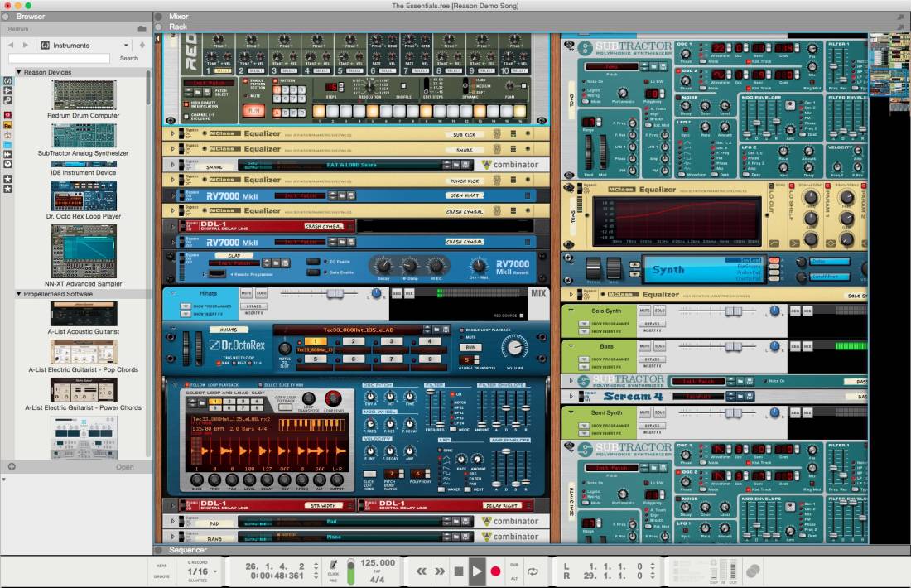Image resolution: width=911 pixels, height=588 pixels.
Task: Click the Dr. Octo Rex volume knob
Action: [514, 348]
